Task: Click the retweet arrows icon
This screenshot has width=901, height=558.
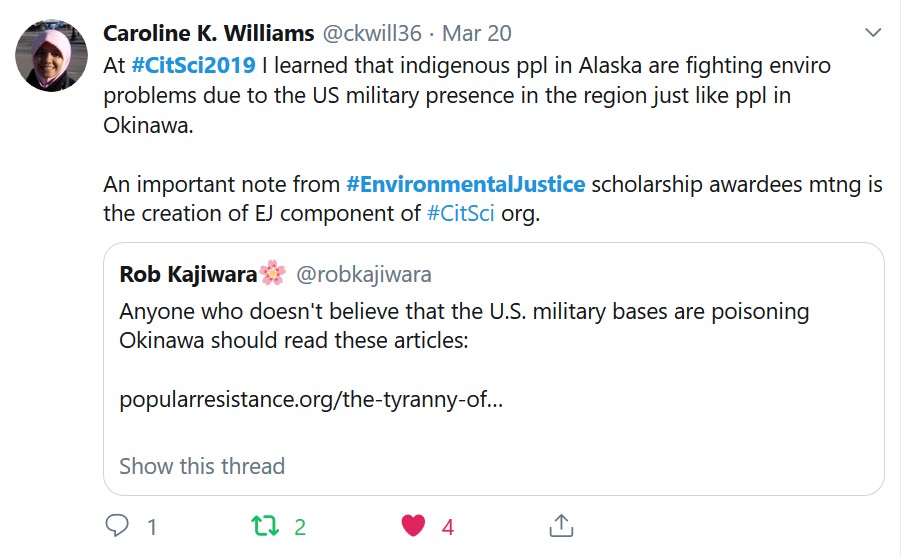Action: (265, 525)
